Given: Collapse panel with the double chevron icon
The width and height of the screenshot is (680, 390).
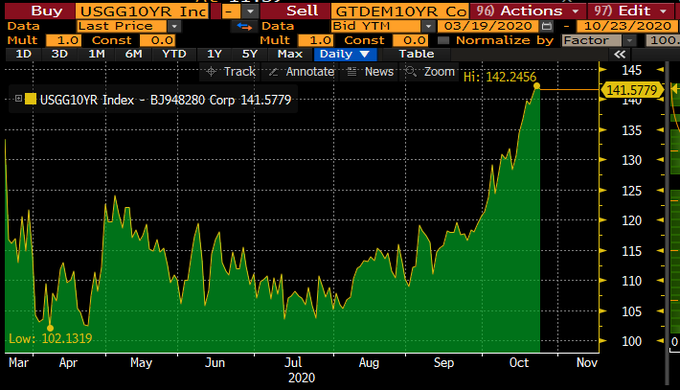Looking at the screenshot, I should pos(620,54).
